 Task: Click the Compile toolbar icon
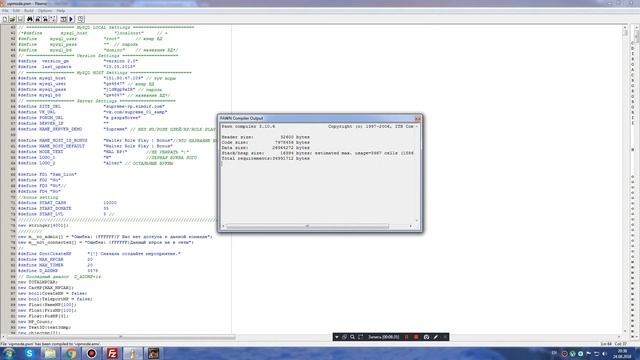(64, 19)
